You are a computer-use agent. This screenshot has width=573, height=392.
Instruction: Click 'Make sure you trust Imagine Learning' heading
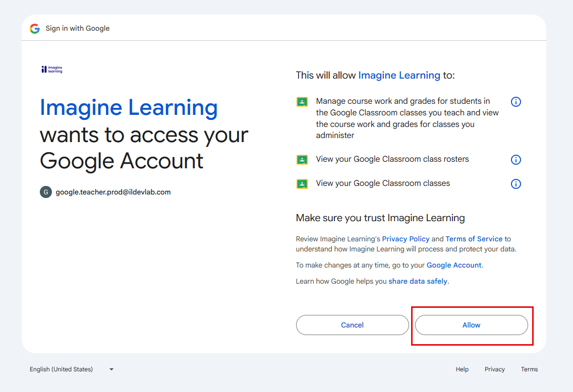click(x=380, y=218)
